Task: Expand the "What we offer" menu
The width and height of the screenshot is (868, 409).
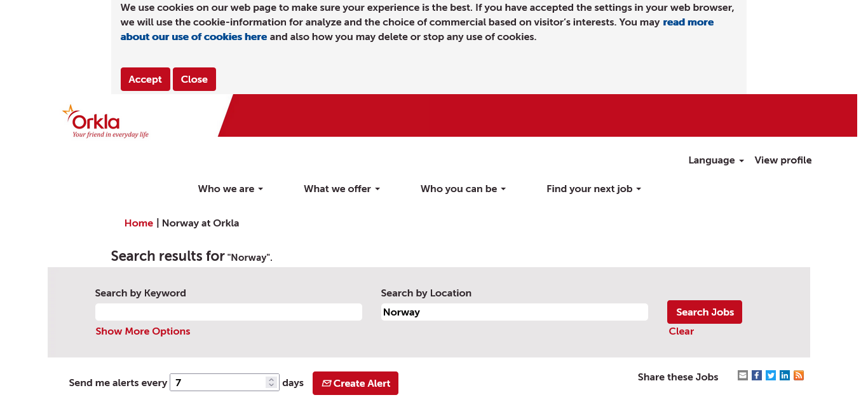Action: click(341, 189)
